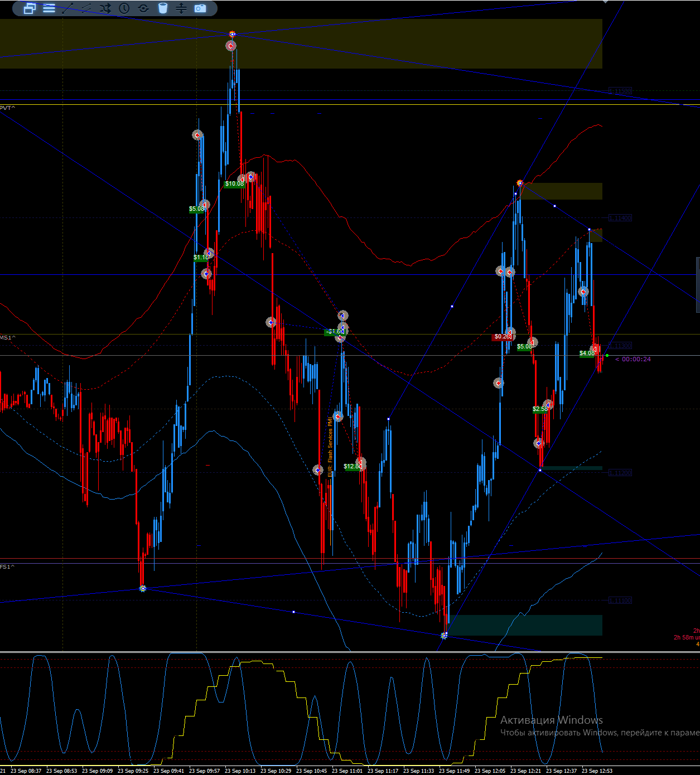The image size is (700, 775).
Task: Select the trade marker at the highest price peak
Action: (x=231, y=46)
